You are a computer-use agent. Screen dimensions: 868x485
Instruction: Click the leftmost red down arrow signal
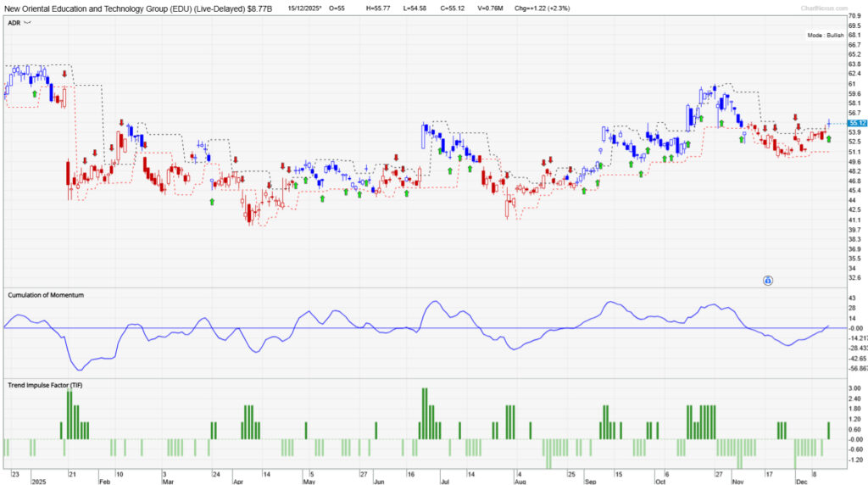click(x=64, y=75)
